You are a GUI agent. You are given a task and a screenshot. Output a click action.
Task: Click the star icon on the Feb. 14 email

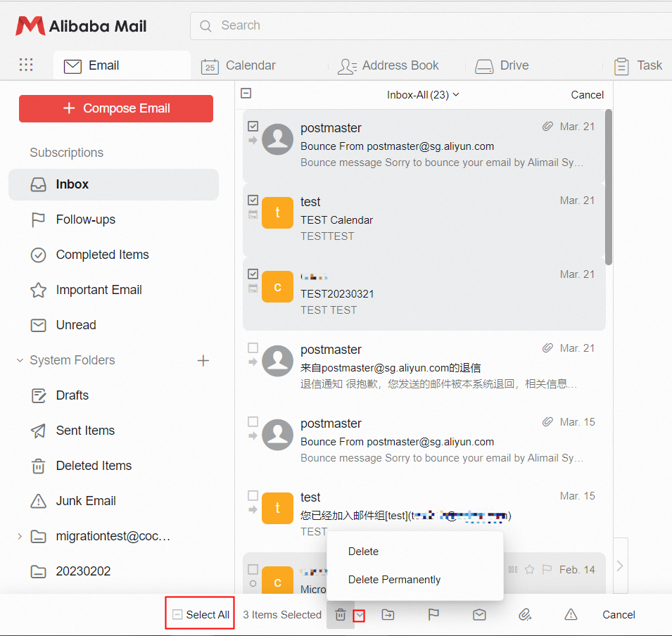coord(530,569)
